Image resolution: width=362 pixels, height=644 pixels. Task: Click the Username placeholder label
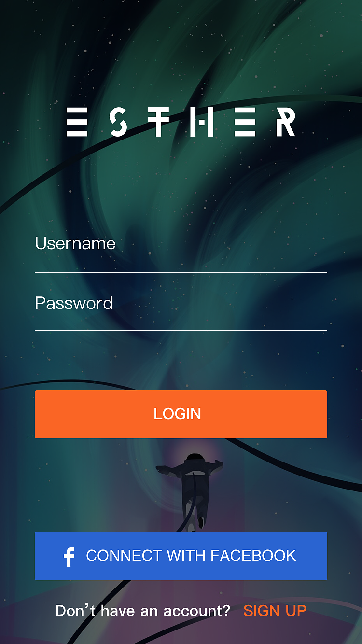click(x=75, y=243)
